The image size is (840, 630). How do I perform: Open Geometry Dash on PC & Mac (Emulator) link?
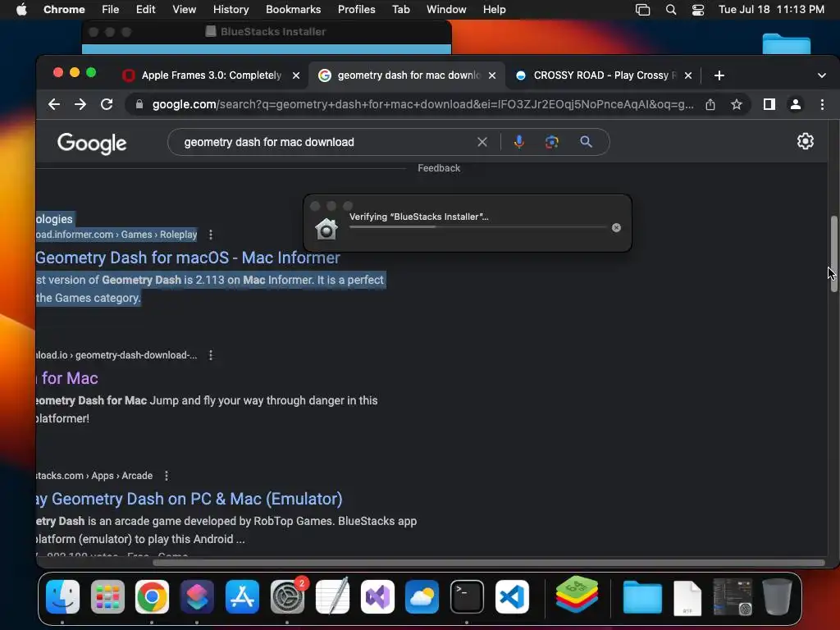(189, 499)
